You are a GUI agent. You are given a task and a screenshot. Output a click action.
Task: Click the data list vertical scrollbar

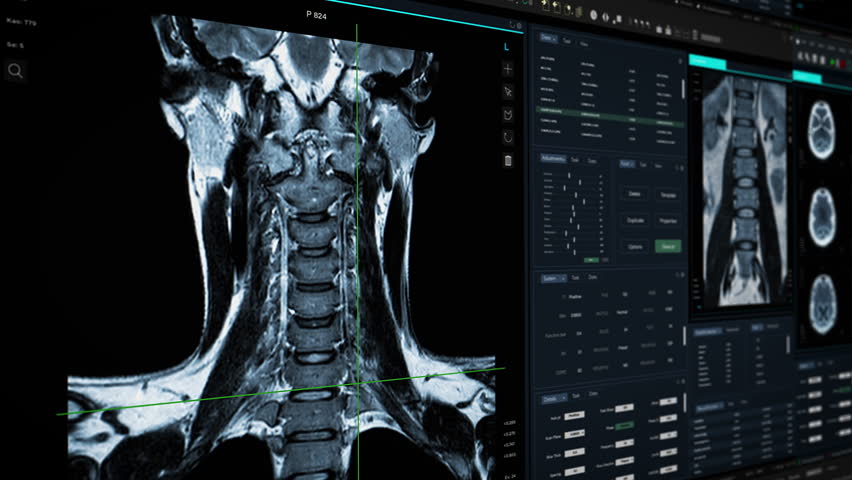click(684, 89)
